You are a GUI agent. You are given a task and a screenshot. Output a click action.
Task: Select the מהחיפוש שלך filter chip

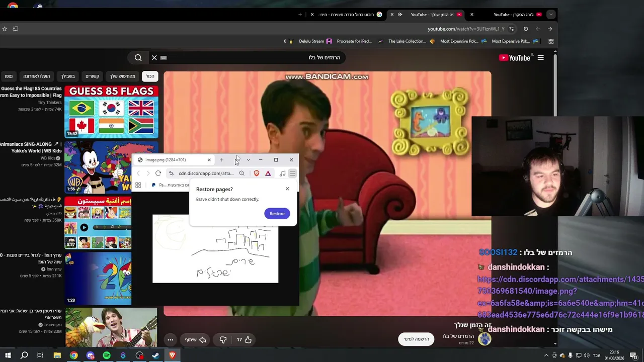(123, 76)
